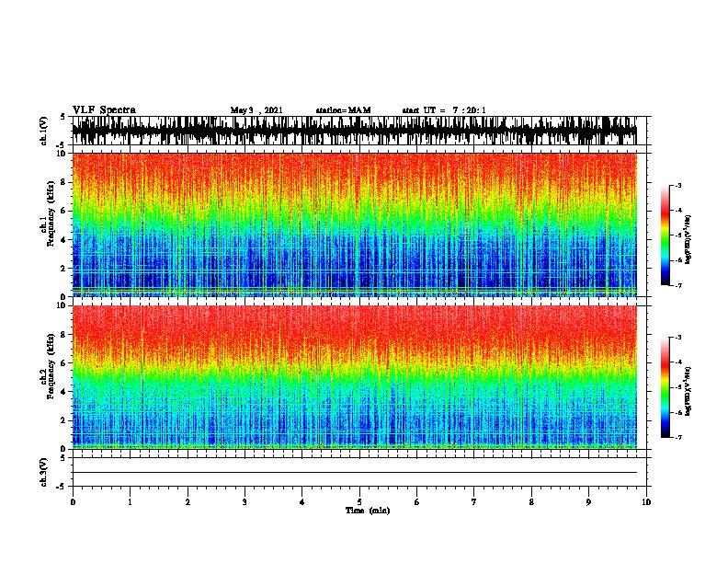The image size is (728, 563).
Task: Click the ch.3 flat voltage trace line
Action: (x=355, y=473)
